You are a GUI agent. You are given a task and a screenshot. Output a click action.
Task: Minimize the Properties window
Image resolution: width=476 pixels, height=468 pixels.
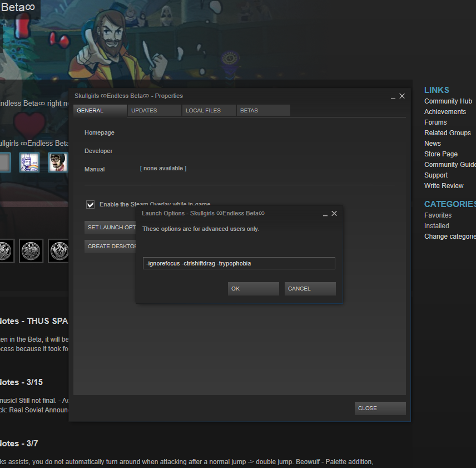[x=393, y=96]
